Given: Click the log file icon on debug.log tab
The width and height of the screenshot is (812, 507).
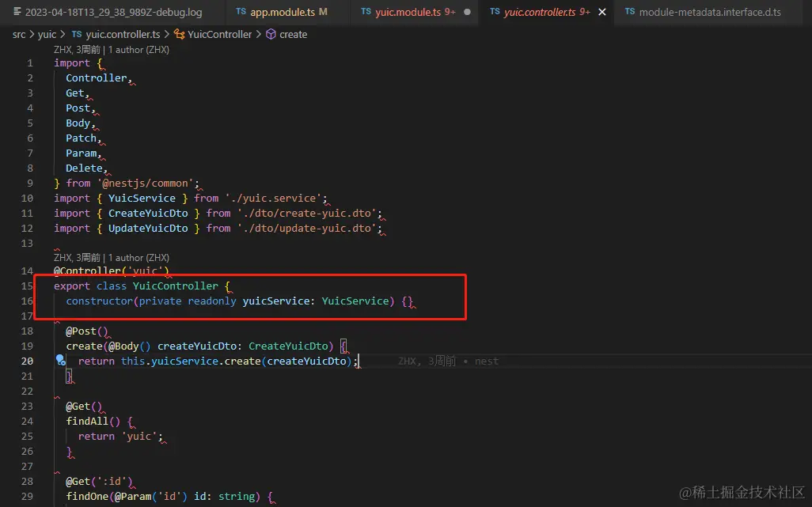Looking at the screenshot, I should 17,11.
